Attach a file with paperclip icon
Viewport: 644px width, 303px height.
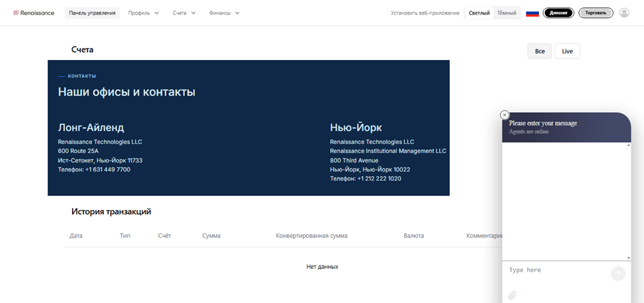512,295
